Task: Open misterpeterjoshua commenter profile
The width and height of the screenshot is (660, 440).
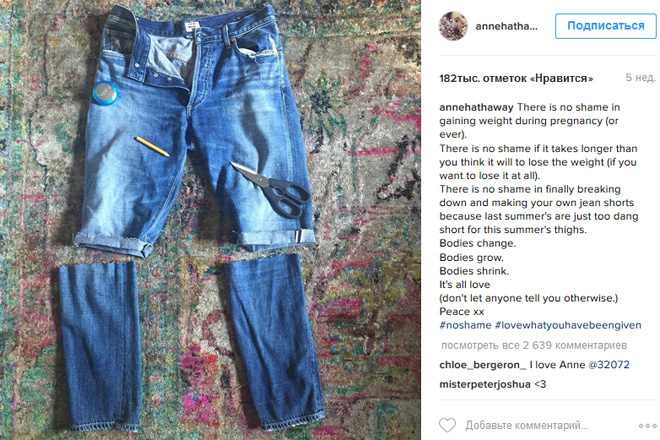Action: (x=484, y=384)
